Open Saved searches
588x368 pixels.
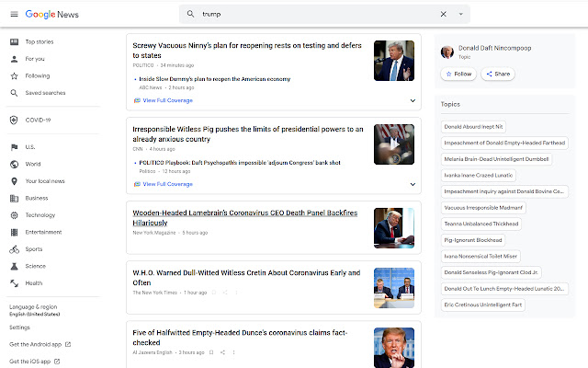coord(45,93)
